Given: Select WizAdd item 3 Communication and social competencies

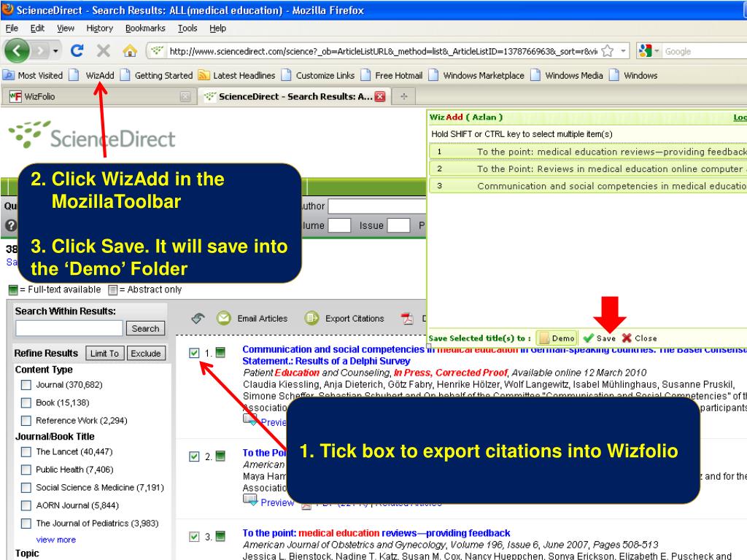Looking at the screenshot, I should click(x=588, y=186).
